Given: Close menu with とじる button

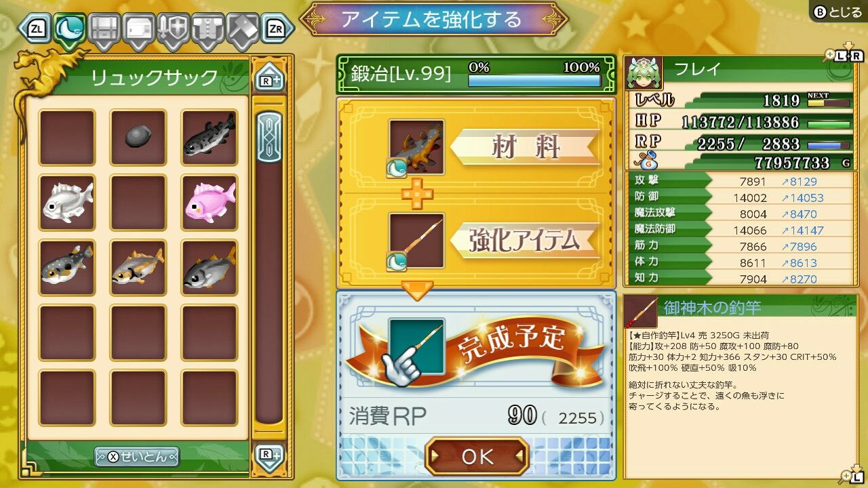Looking at the screenshot, I should coord(838,12).
